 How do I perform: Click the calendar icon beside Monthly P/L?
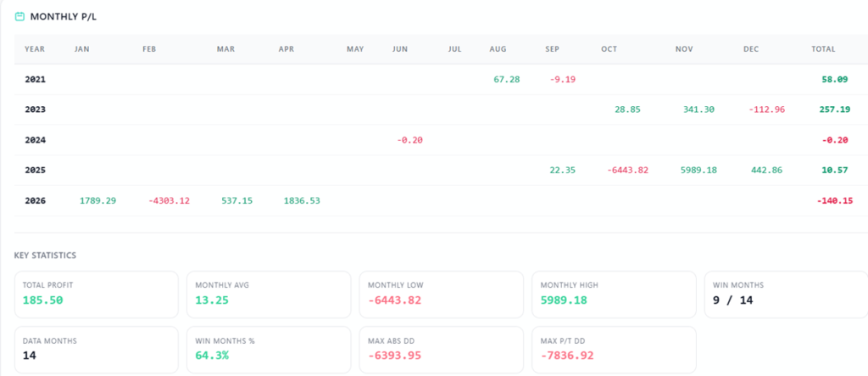coord(19,16)
